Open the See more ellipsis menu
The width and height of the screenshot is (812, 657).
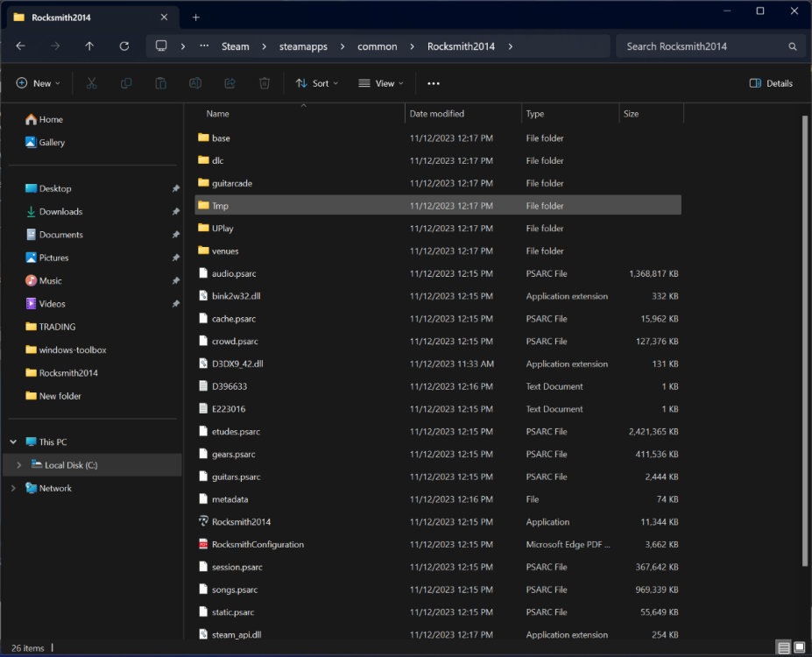(x=433, y=83)
